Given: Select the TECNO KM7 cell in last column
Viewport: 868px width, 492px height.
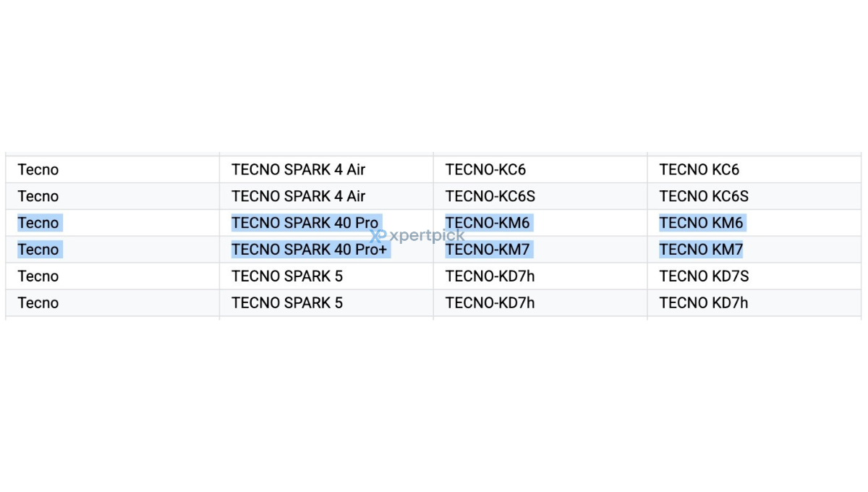Looking at the screenshot, I should point(754,250).
